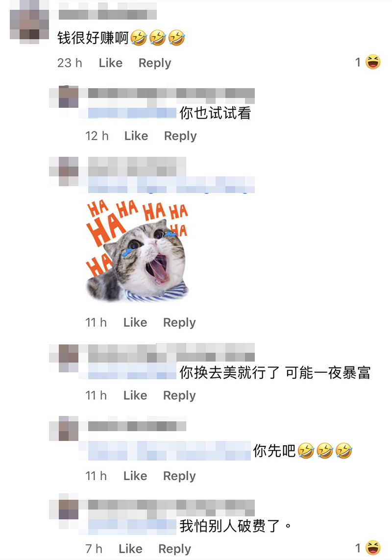
Task: Reply to the cat sticker comment
Action: pyautogui.click(x=179, y=322)
